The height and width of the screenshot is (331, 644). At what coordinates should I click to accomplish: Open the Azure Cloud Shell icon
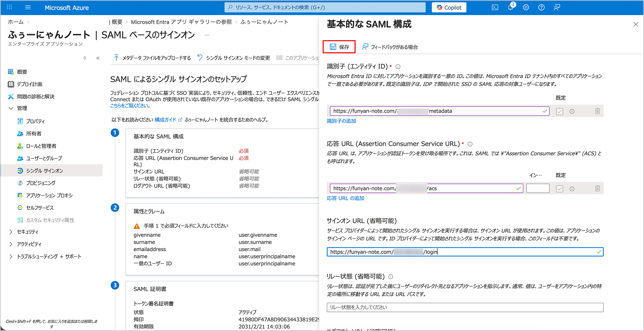495,7
